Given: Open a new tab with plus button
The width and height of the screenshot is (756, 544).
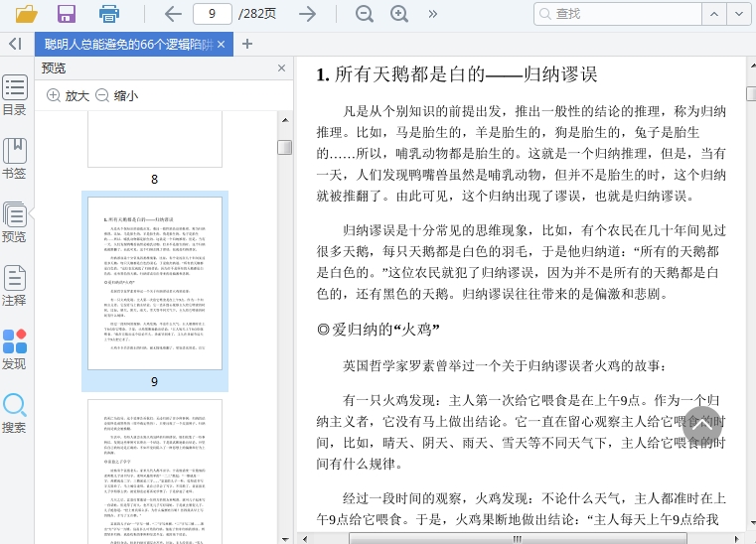Looking at the screenshot, I should [x=247, y=44].
